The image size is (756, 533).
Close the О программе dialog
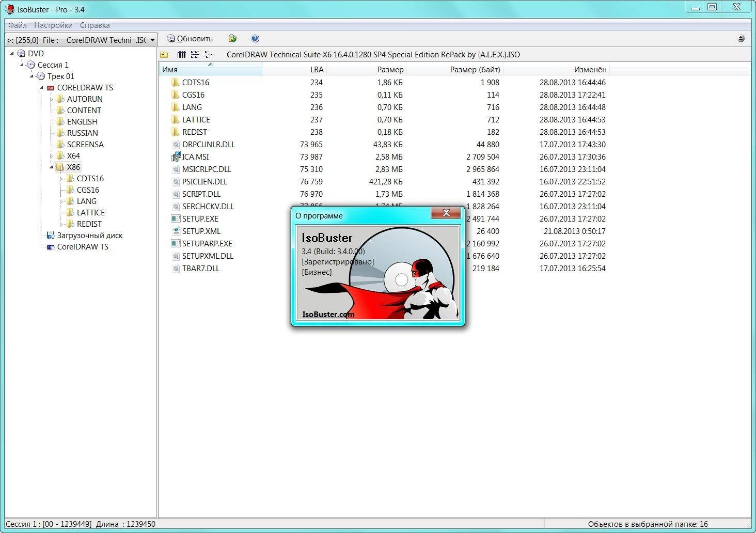point(446,213)
